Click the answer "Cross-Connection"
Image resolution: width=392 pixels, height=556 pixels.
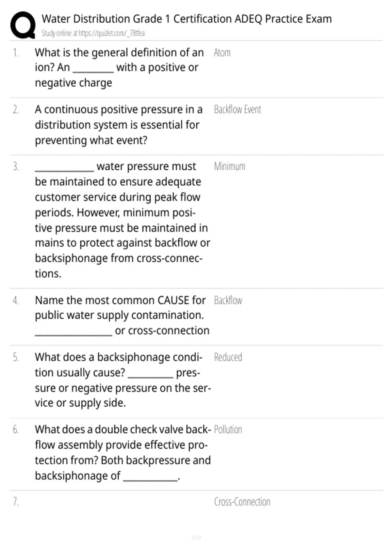coord(242,502)
